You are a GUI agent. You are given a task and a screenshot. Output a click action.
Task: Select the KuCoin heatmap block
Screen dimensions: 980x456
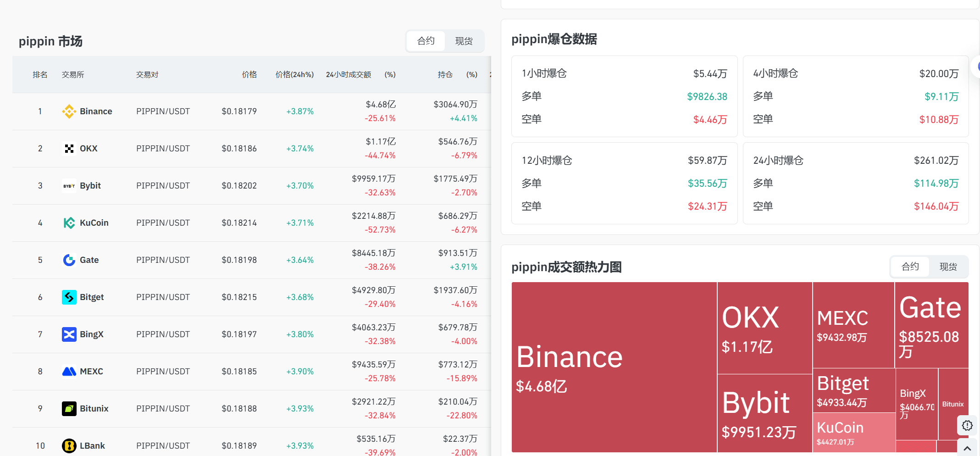tap(854, 433)
